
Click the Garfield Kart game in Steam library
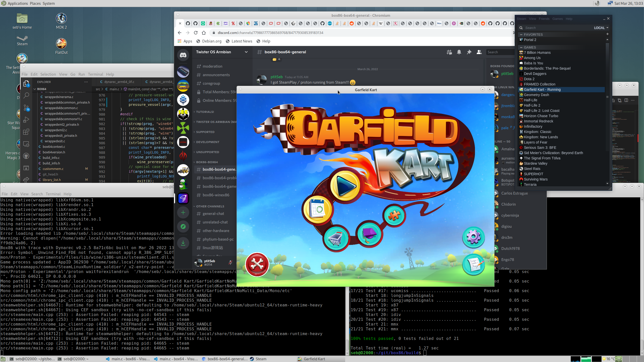(542, 89)
